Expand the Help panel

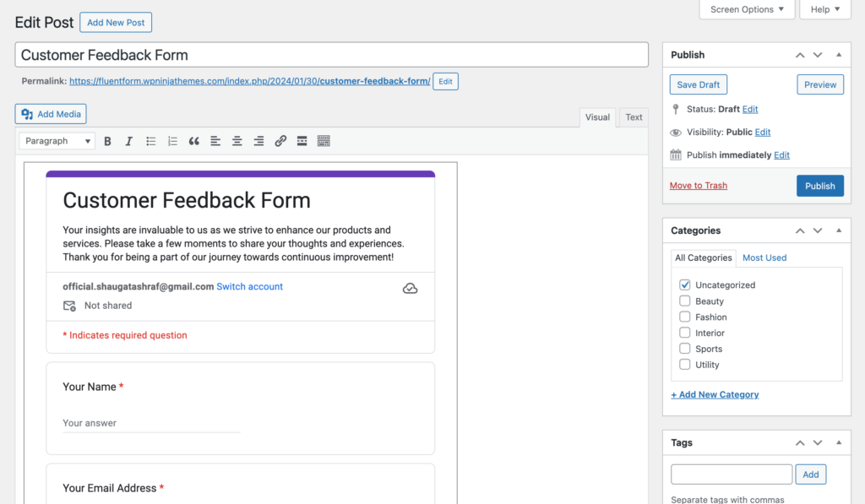coord(825,9)
